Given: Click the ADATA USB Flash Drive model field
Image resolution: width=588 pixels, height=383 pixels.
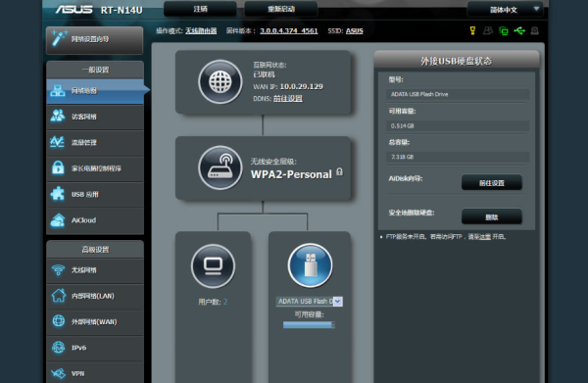Looking at the screenshot, I should click(x=458, y=94).
